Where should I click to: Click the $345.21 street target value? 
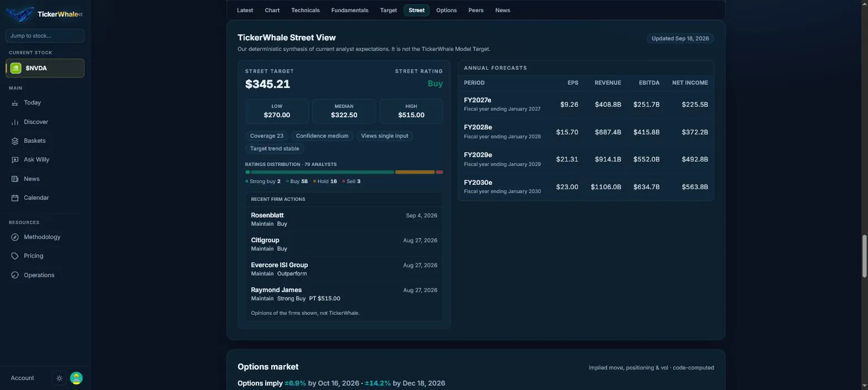[x=267, y=84]
